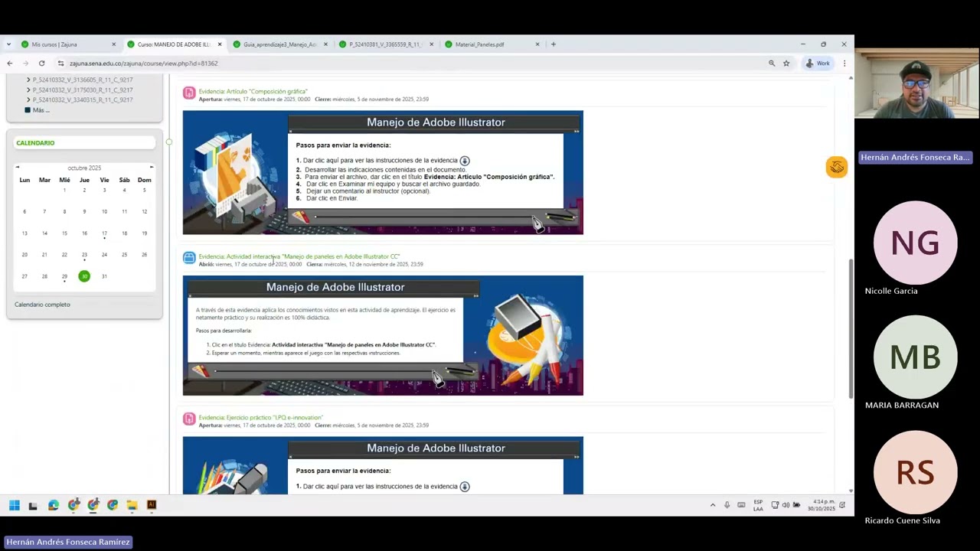Go to the next month in the calendar
The image size is (980, 551).
152,168
